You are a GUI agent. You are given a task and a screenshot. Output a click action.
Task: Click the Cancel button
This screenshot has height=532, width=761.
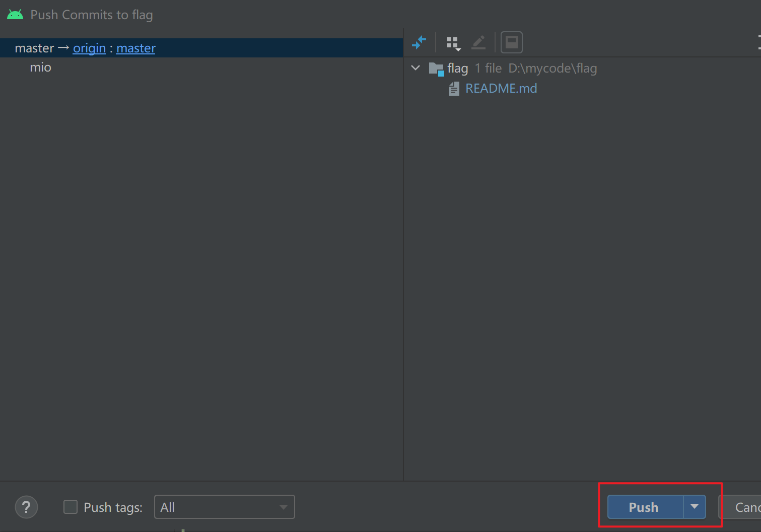click(740, 507)
